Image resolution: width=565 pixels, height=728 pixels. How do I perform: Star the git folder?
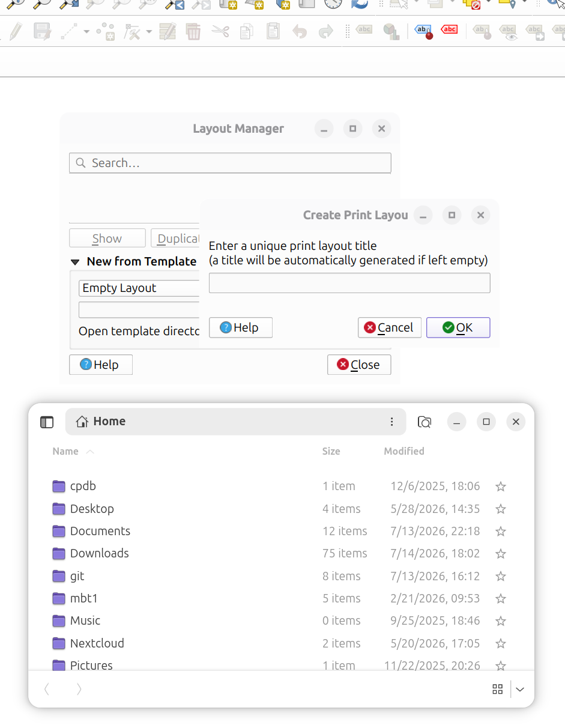point(500,576)
